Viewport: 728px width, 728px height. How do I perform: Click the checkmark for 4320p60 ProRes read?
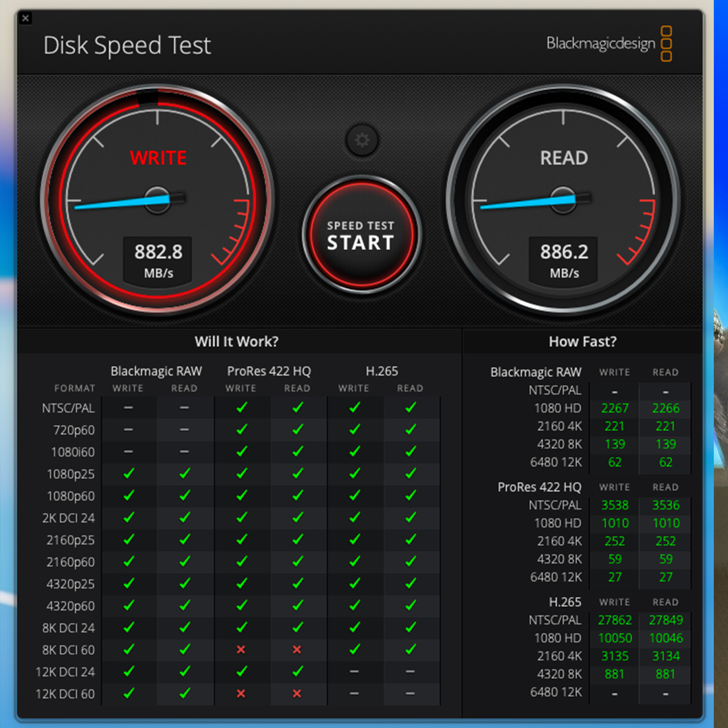[x=298, y=606]
